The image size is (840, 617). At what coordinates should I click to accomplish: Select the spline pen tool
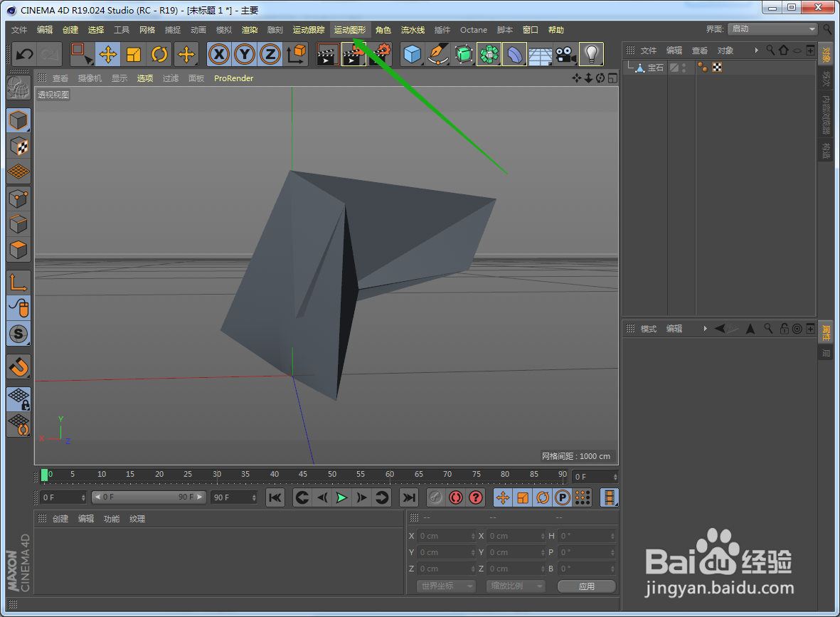(437, 54)
